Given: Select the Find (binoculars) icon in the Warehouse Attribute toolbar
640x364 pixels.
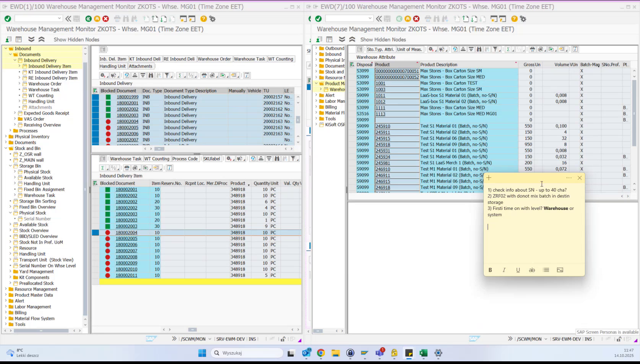Looking at the screenshot, I should (x=479, y=49).
